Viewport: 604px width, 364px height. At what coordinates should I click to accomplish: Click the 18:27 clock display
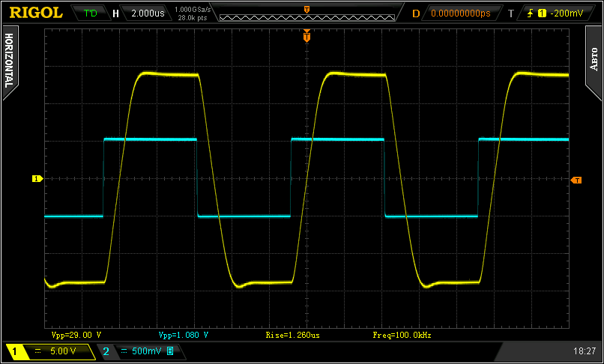[x=585, y=351]
